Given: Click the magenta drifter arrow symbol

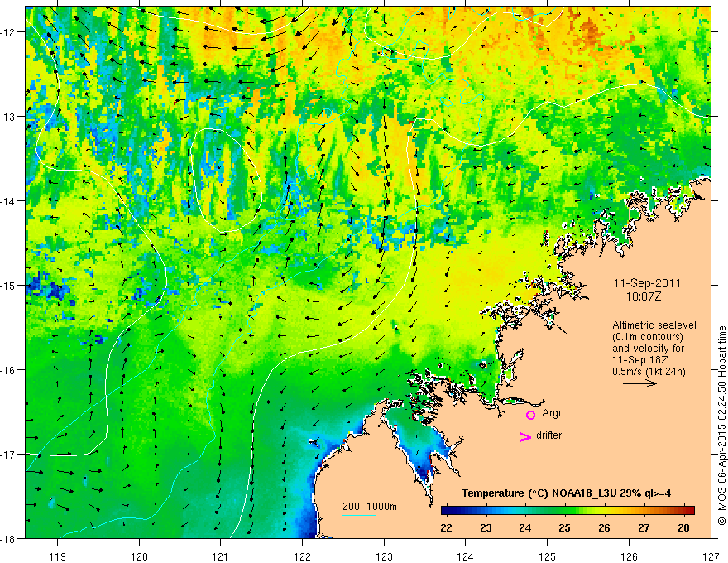Looking at the screenshot, I should [x=524, y=436].
